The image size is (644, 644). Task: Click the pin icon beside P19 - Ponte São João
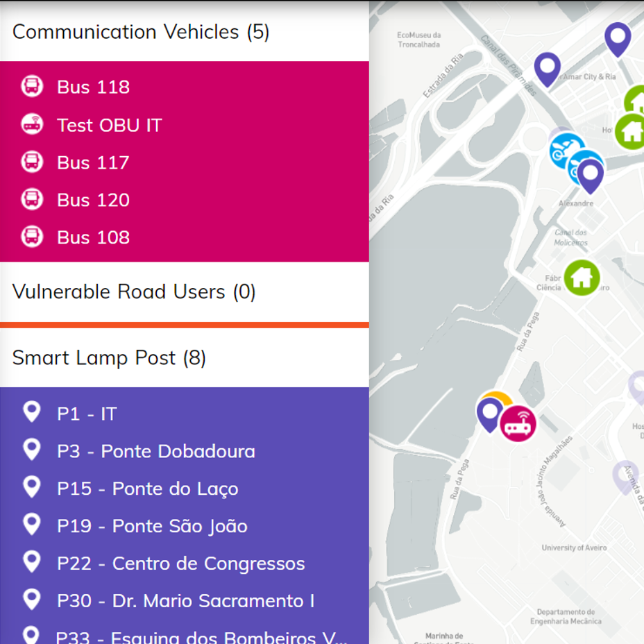point(32,525)
